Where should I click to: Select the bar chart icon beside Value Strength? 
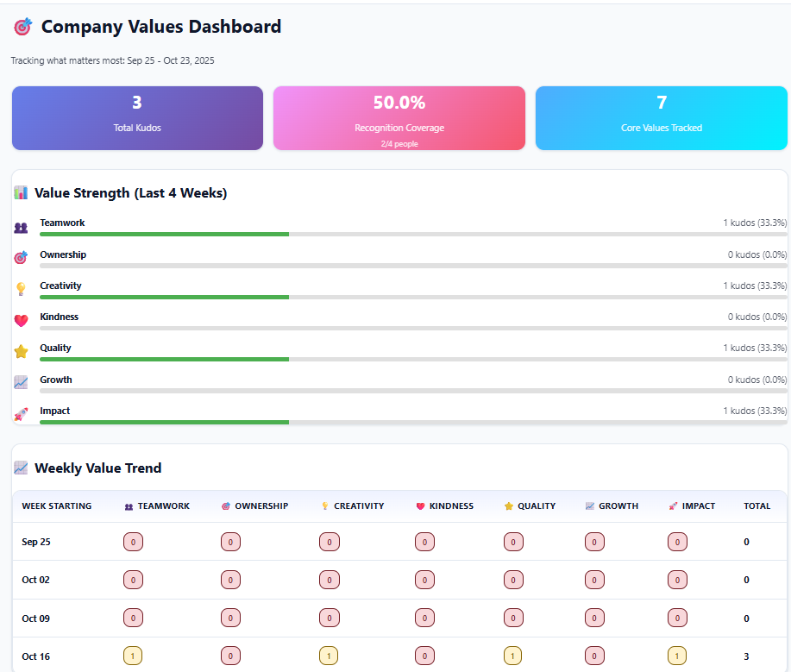pos(21,192)
